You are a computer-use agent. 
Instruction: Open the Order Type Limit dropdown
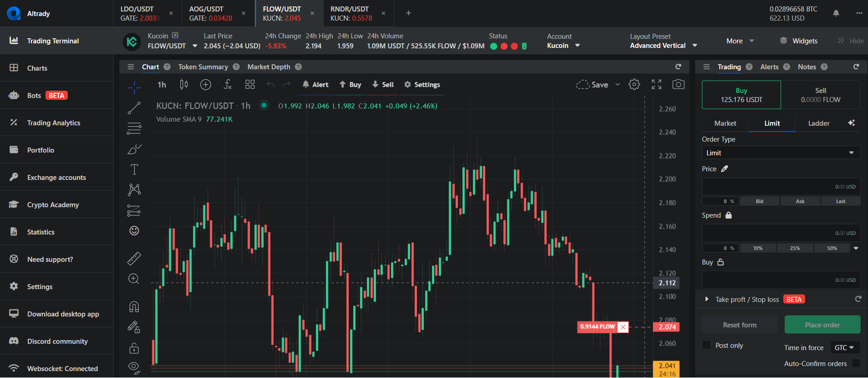pyautogui.click(x=781, y=153)
